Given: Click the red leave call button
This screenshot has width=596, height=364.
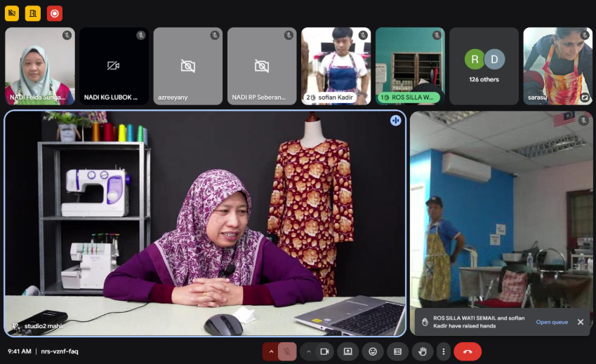Looking at the screenshot, I should (x=468, y=351).
